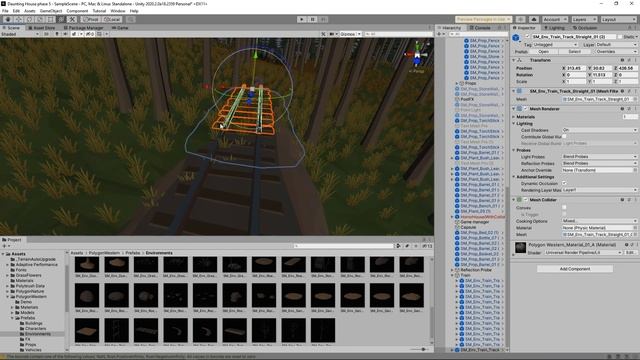Select the Rect transform tool
This screenshot has width=640, height=360.
pos(50,19)
